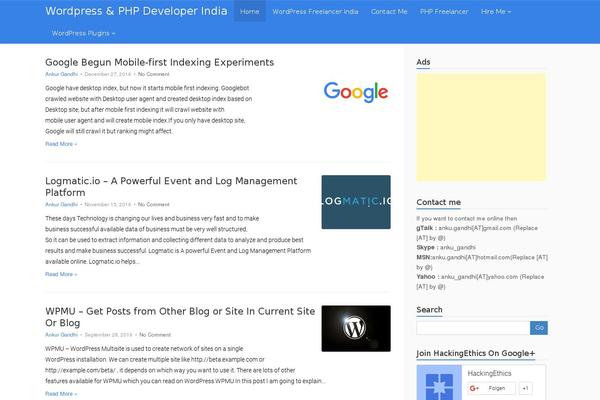Open Logmatic.io Event and Log Management post title
Screen dimensions: 600x400
[x=171, y=186]
